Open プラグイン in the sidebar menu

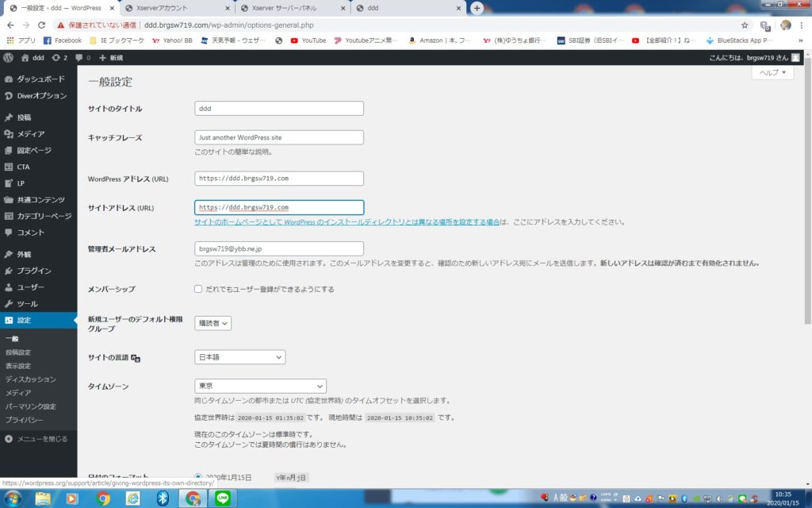pyautogui.click(x=34, y=271)
